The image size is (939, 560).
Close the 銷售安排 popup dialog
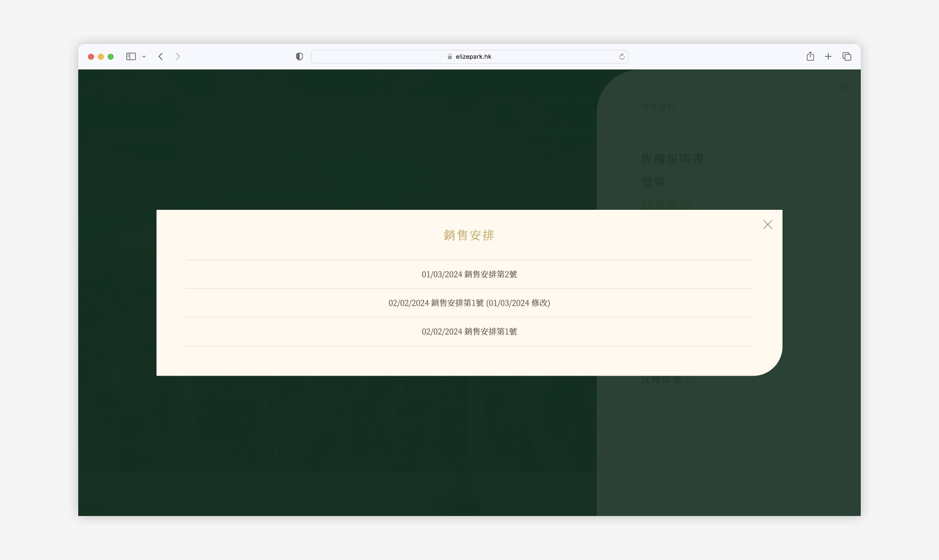coord(767,224)
